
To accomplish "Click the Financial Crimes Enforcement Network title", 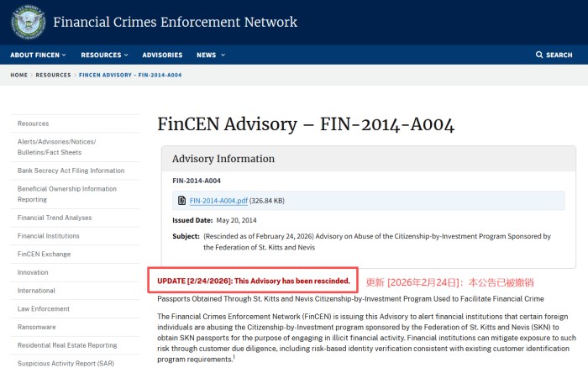I will click(175, 23).
